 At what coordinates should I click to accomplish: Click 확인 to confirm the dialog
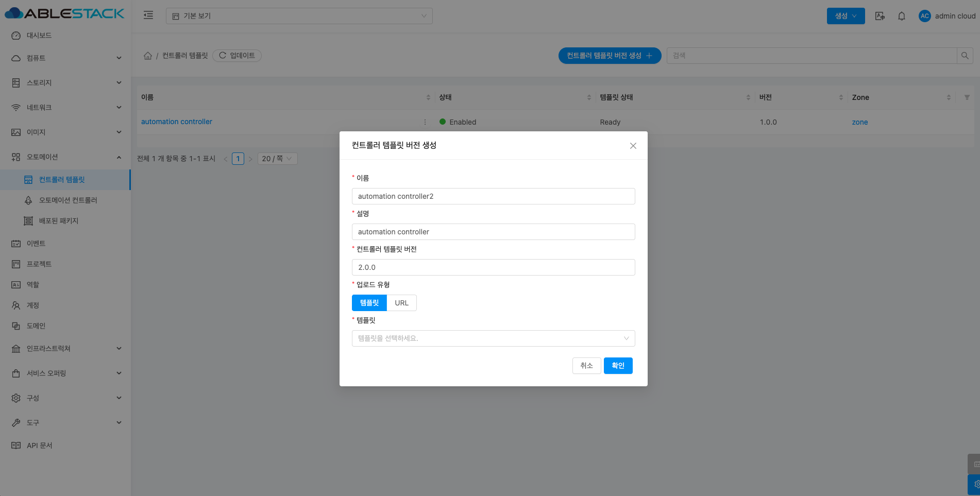(x=618, y=366)
